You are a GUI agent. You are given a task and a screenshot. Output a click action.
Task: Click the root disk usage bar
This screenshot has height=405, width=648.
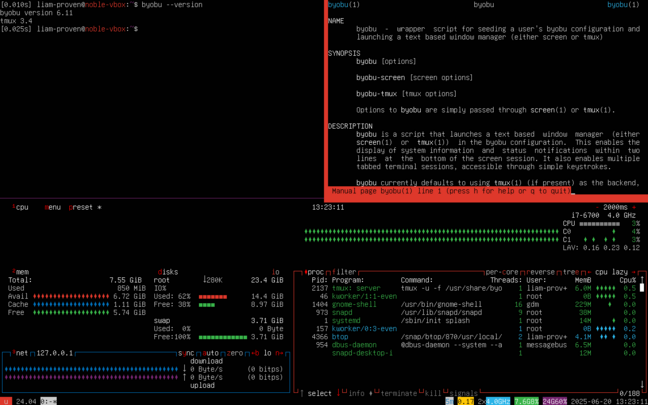(x=213, y=296)
